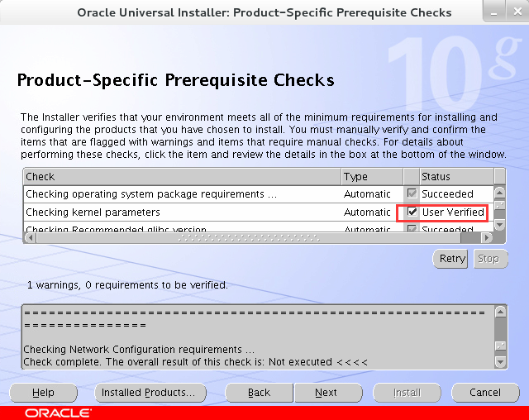Click the grayed-out Stop button
Viewport: 529px width, 420px height.
tap(490, 259)
